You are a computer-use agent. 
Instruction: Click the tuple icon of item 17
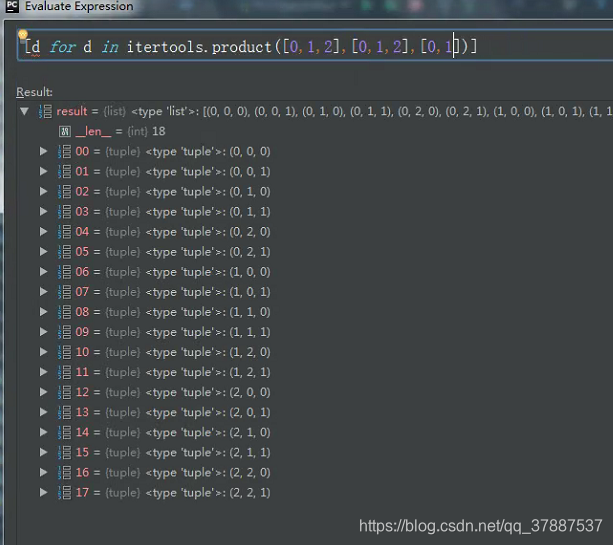click(x=65, y=492)
